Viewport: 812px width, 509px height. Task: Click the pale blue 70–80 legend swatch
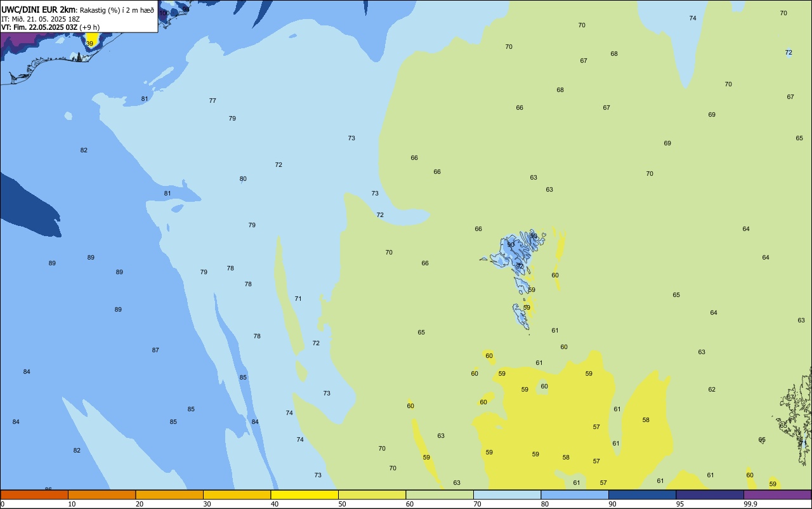507,494
